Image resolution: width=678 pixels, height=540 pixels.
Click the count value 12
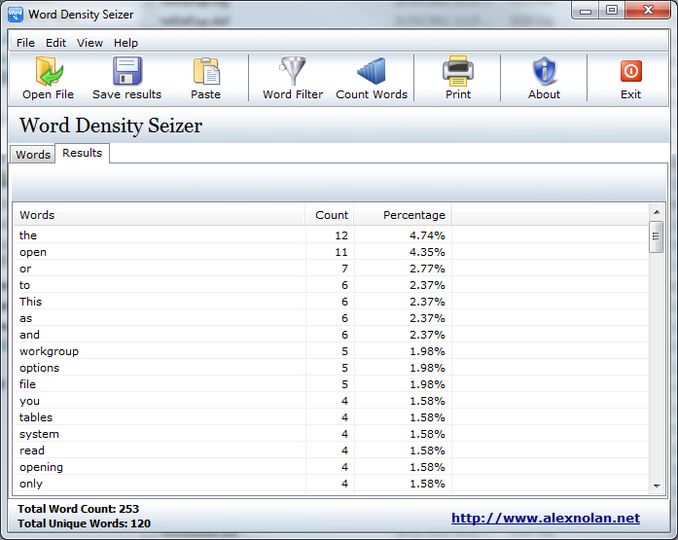[x=341, y=235]
